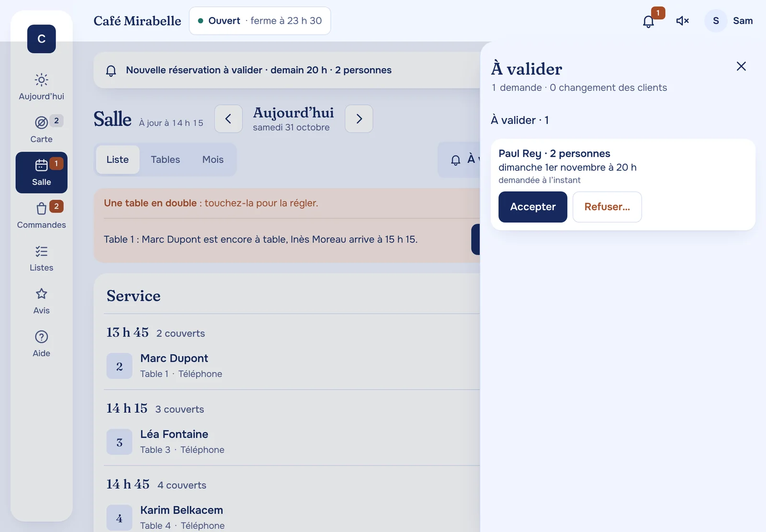This screenshot has height=532, width=766.
Task: Switch to the Mois view tab
Action: coord(213,160)
